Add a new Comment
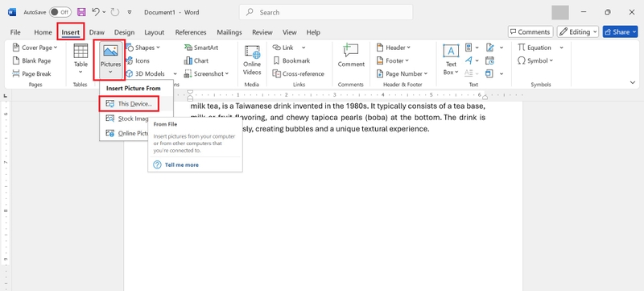The image size is (644, 291). pos(351,56)
